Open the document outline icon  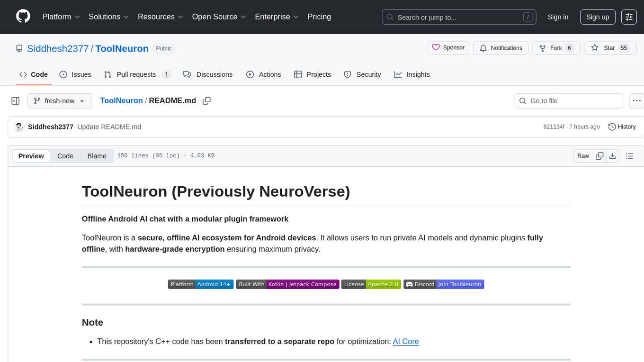[x=629, y=156]
